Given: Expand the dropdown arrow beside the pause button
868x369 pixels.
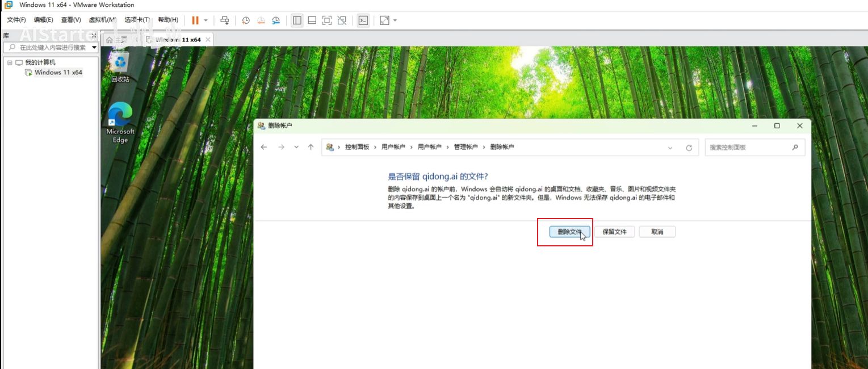Looking at the screenshot, I should click(206, 20).
